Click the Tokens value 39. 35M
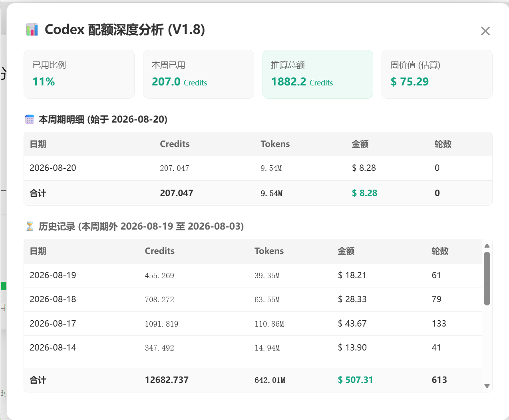The width and height of the screenshot is (509, 420). [x=267, y=276]
